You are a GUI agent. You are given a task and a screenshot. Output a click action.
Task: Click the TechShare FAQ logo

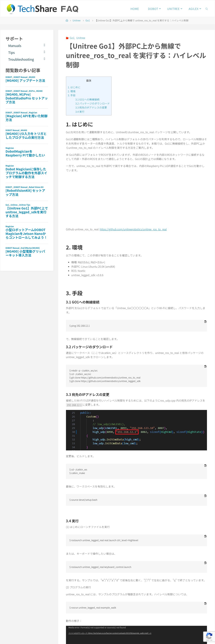tap(42, 9)
